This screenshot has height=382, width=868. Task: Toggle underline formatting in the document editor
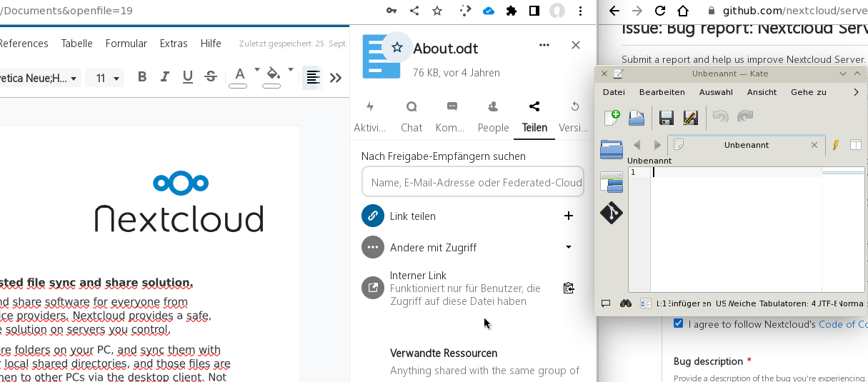click(x=188, y=77)
